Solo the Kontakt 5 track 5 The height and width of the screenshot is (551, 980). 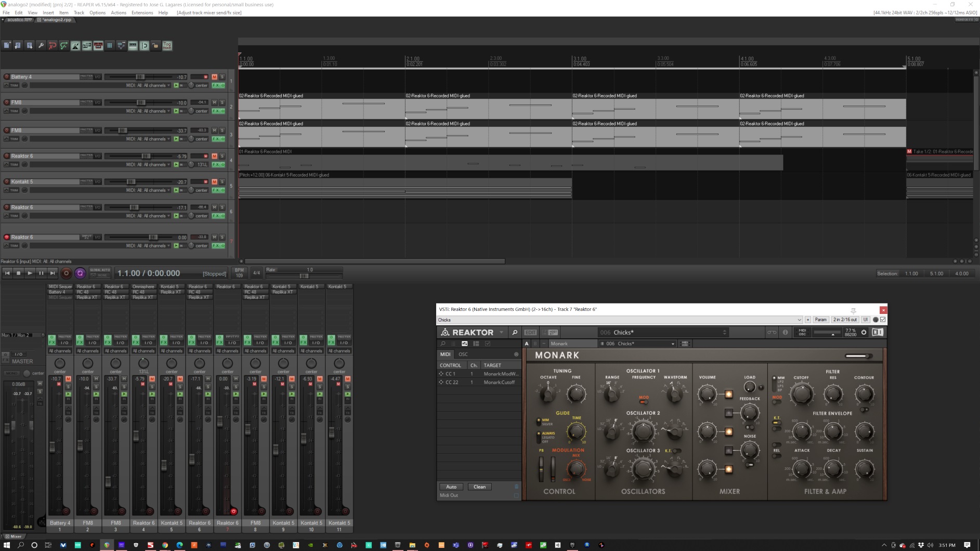click(x=222, y=181)
